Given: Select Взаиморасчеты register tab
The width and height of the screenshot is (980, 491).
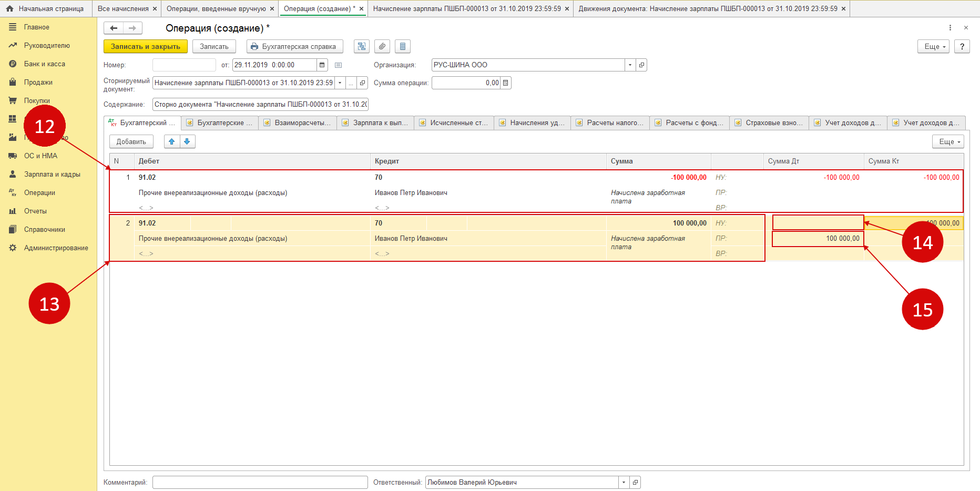Looking at the screenshot, I should (x=299, y=122).
